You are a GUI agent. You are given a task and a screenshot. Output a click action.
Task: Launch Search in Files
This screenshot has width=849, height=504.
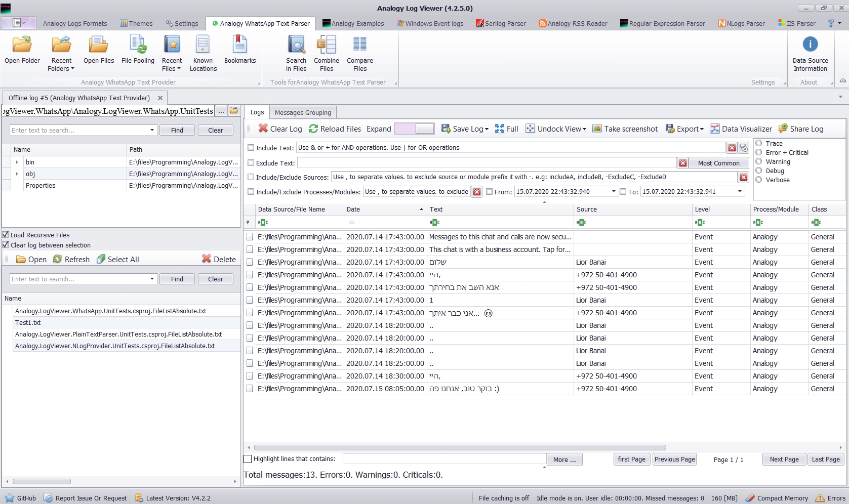tap(296, 54)
